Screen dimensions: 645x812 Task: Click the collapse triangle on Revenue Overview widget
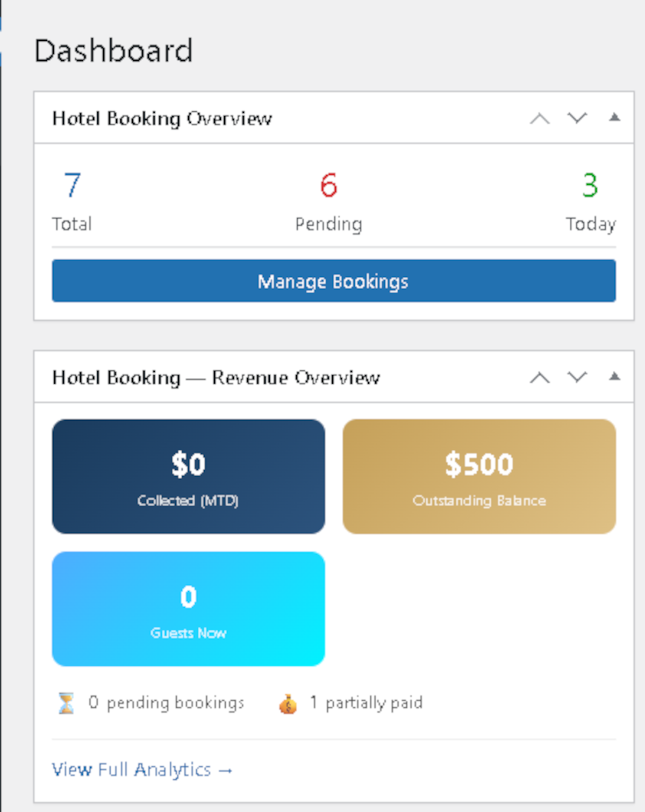tap(615, 377)
